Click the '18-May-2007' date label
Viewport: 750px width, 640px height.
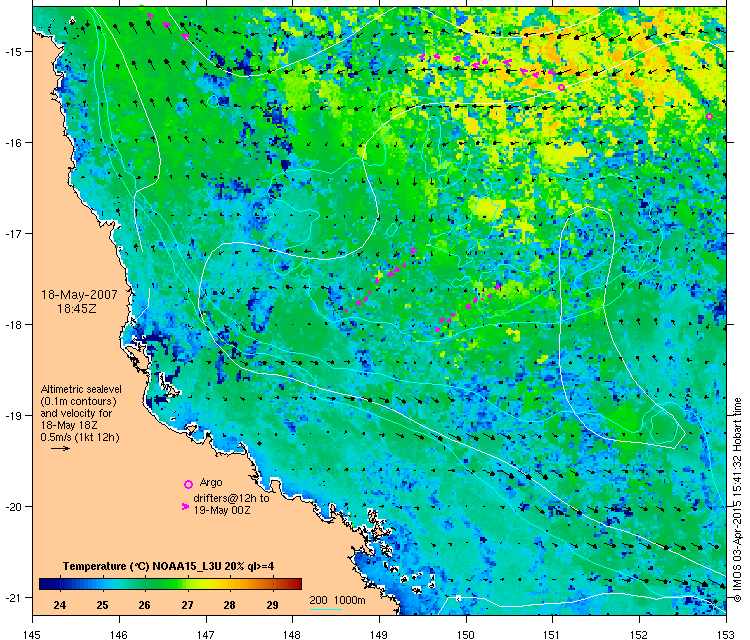[x=79, y=295]
